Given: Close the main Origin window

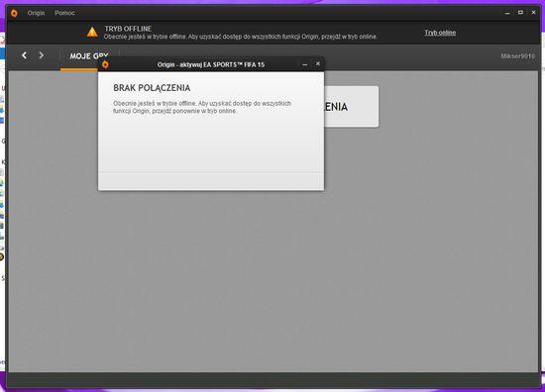Looking at the screenshot, I should point(533,13).
